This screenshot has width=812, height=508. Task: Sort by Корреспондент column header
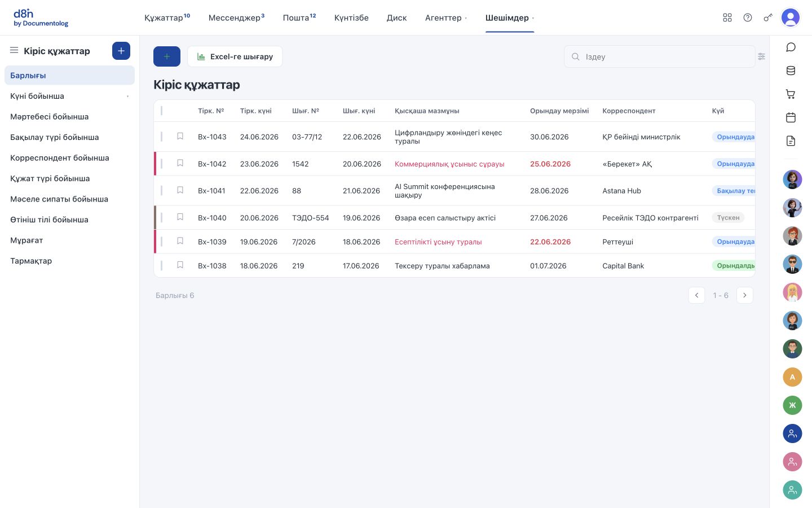click(629, 111)
